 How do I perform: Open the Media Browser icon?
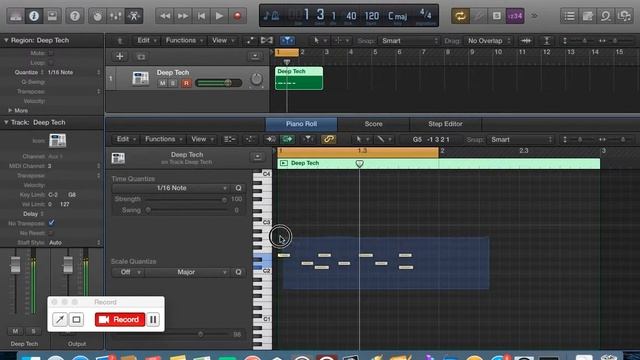click(624, 16)
